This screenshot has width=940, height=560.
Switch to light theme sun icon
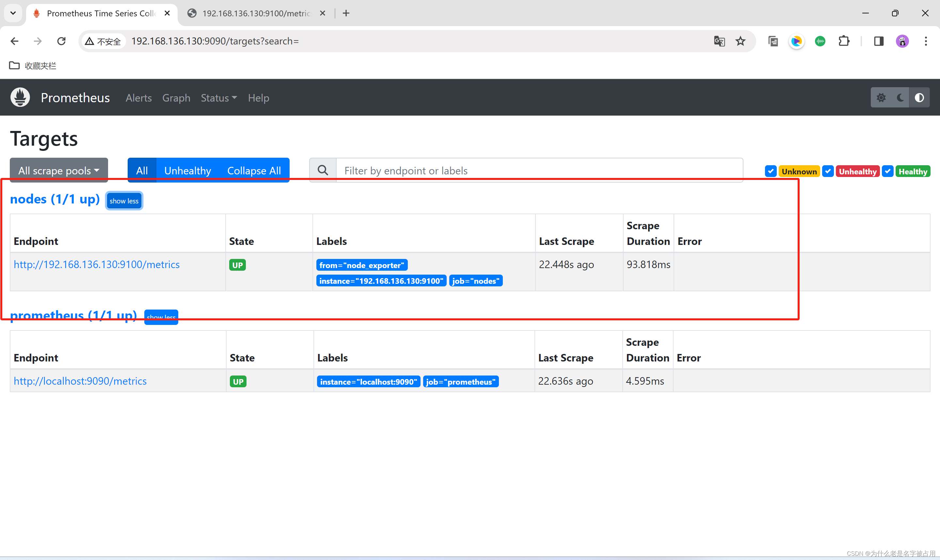tap(881, 98)
